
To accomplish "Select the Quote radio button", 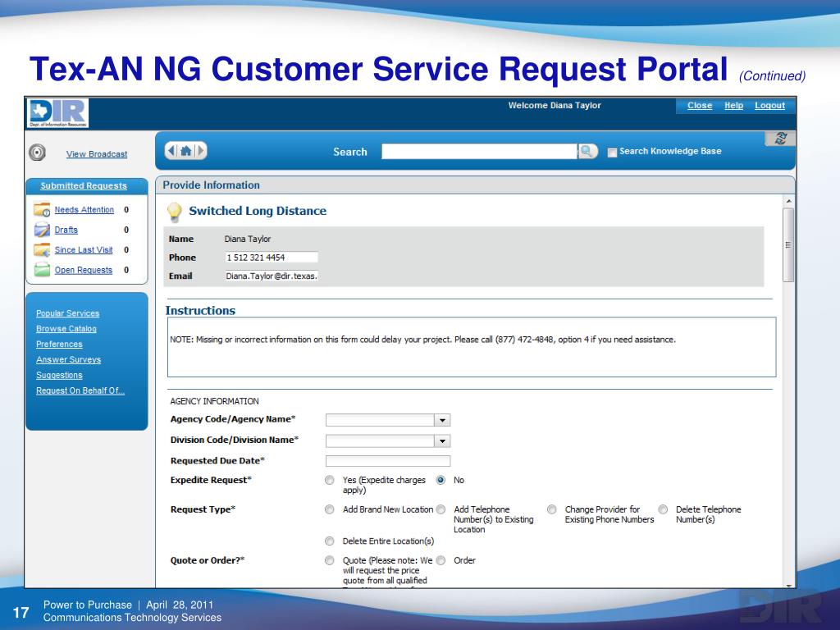I will tap(330, 560).
